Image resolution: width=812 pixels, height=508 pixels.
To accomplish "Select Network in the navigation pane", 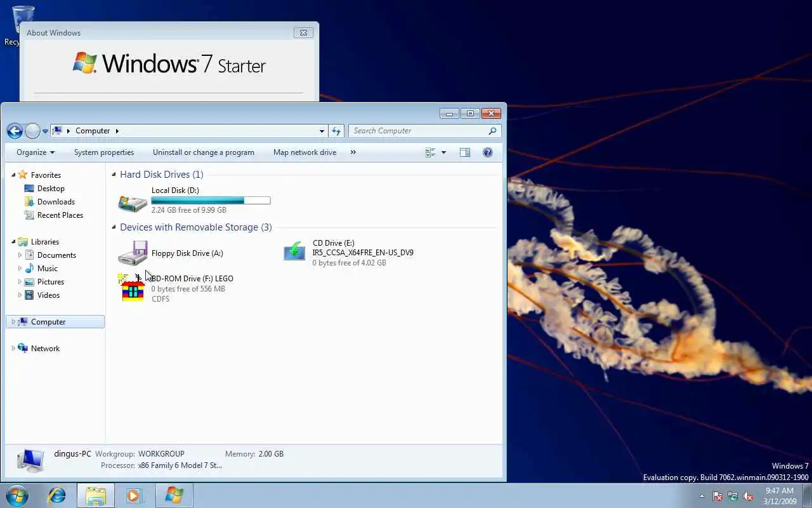I will tap(45, 349).
